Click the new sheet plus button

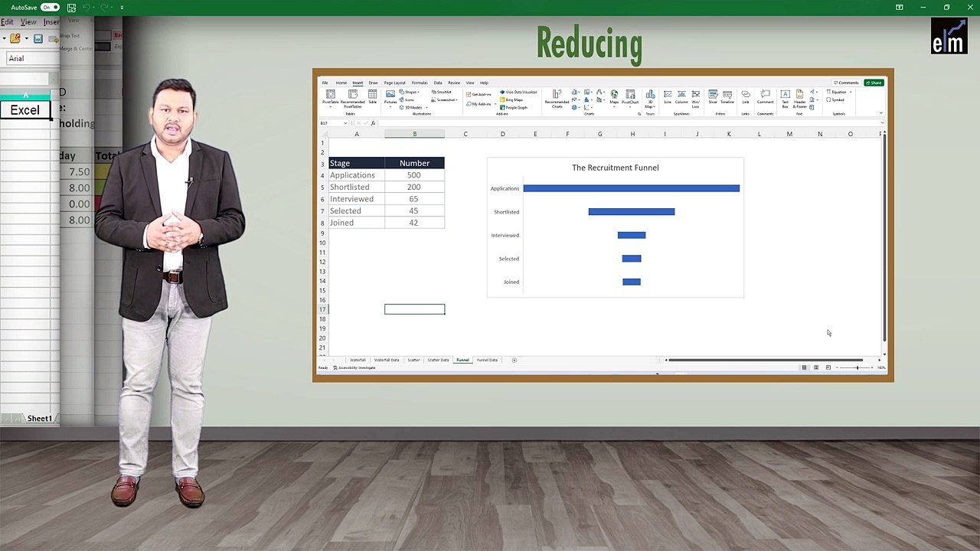[514, 360]
